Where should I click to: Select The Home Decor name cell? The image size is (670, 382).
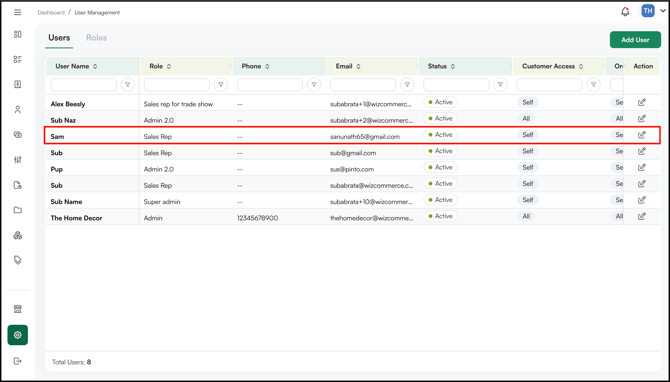coord(76,218)
